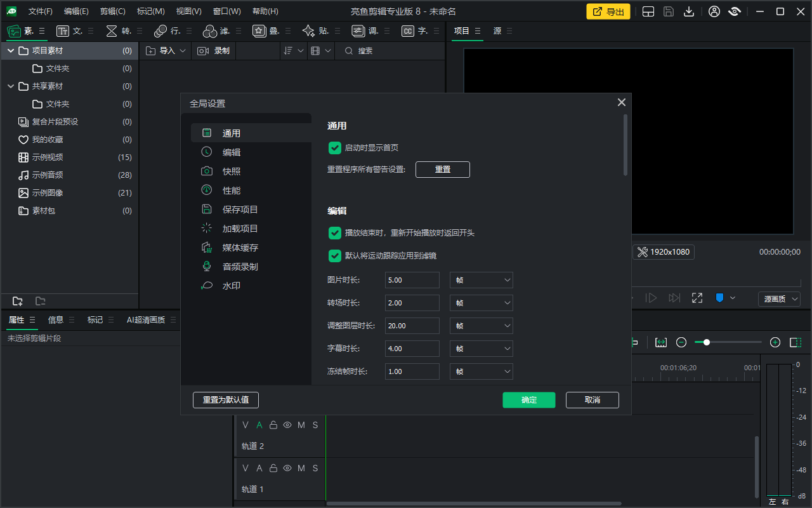Viewport: 812px width, 508px height.
Task: Toggle the eye visibility icon on 轨道 1
Action: pyautogui.click(x=287, y=468)
